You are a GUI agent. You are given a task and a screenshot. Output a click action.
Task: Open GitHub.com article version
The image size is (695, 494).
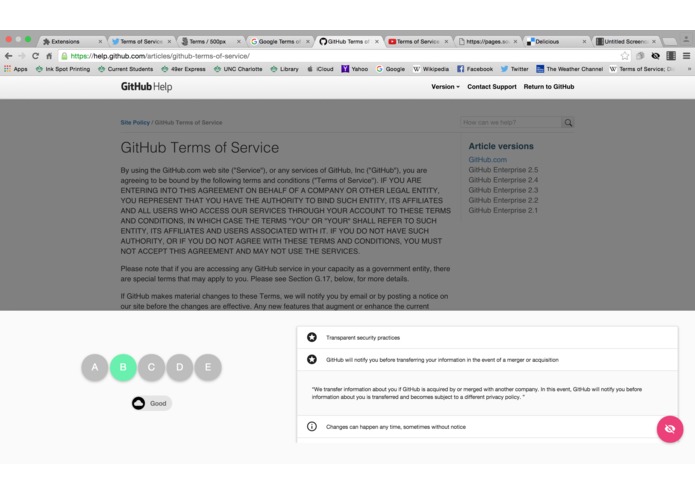coord(488,159)
